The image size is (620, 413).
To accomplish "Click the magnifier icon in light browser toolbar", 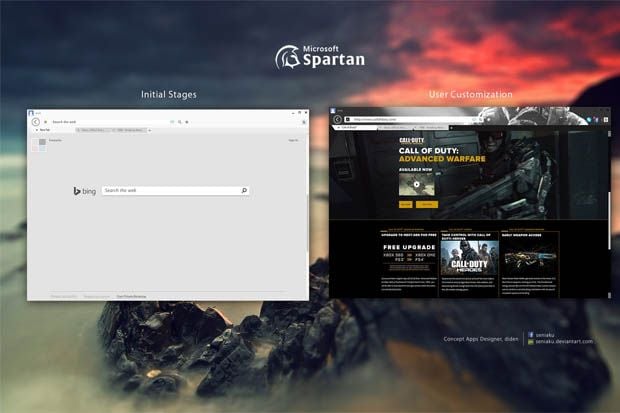I will (x=180, y=122).
